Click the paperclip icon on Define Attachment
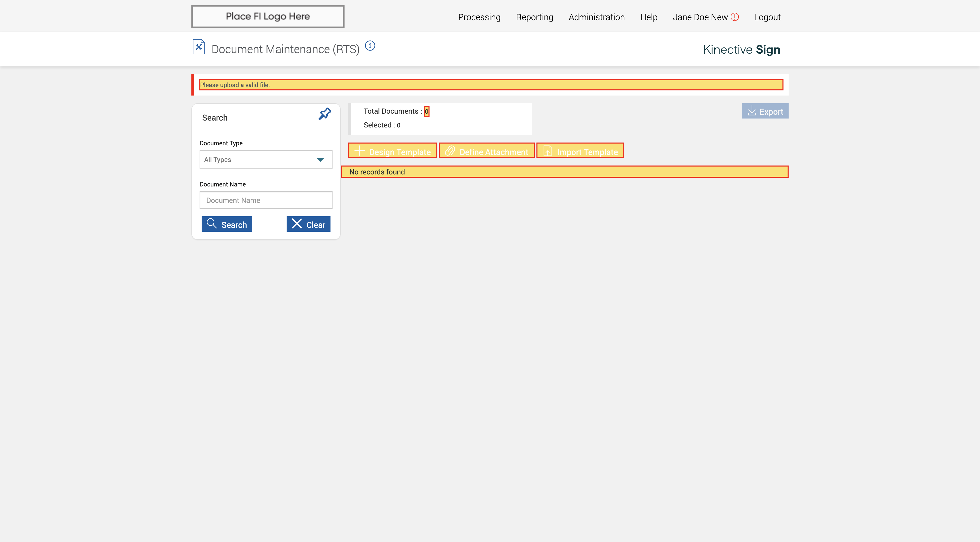980x542 pixels. coord(450,151)
